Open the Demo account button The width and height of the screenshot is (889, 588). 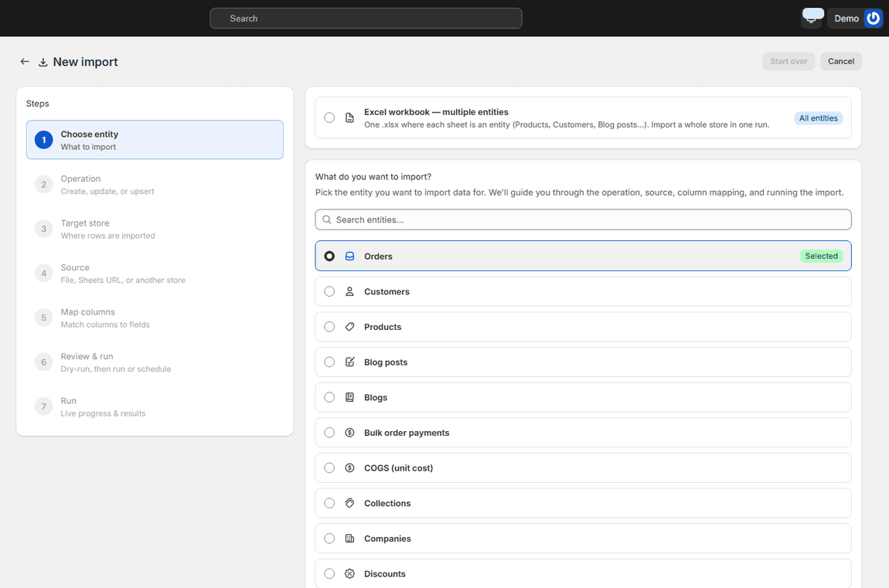[855, 18]
